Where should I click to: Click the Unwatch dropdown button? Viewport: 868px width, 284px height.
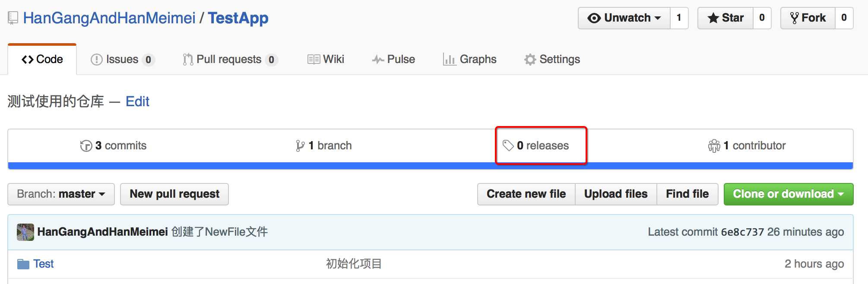(x=624, y=18)
